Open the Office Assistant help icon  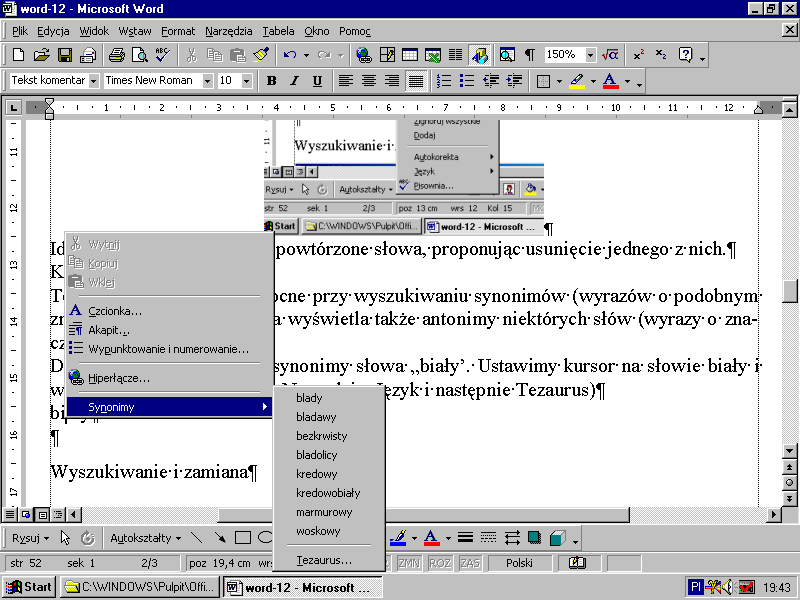coord(685,55)
